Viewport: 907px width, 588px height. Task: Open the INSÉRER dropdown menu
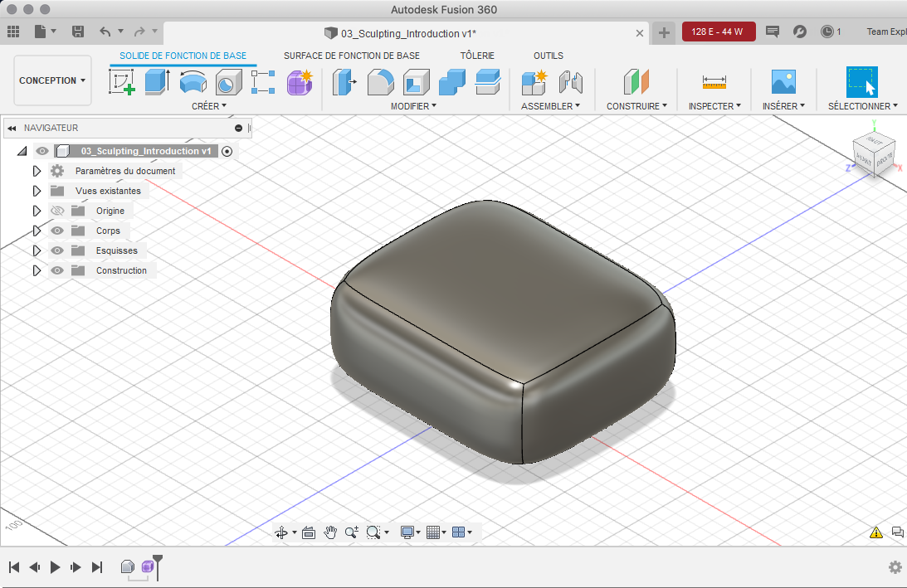[783, 106]
